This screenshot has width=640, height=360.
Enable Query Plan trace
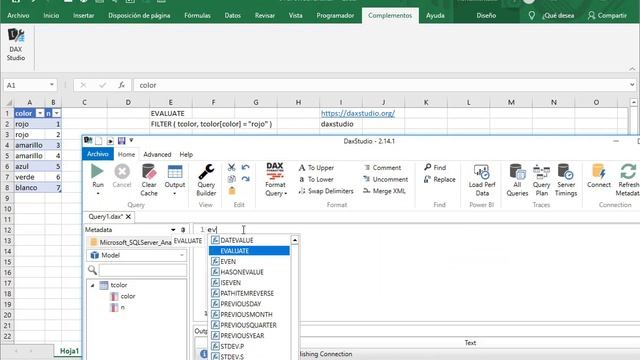click(x=541, y=180)
